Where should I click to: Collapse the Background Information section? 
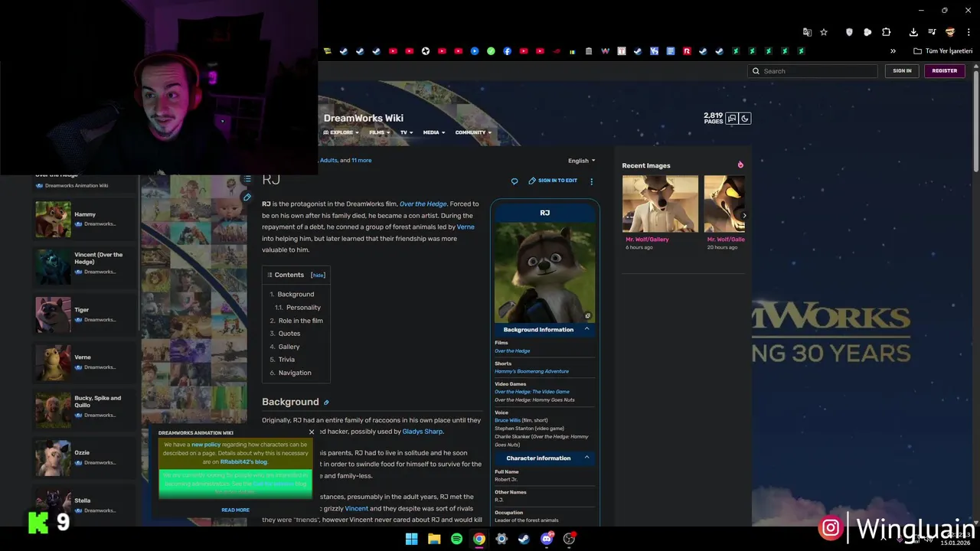click(586, 329)
